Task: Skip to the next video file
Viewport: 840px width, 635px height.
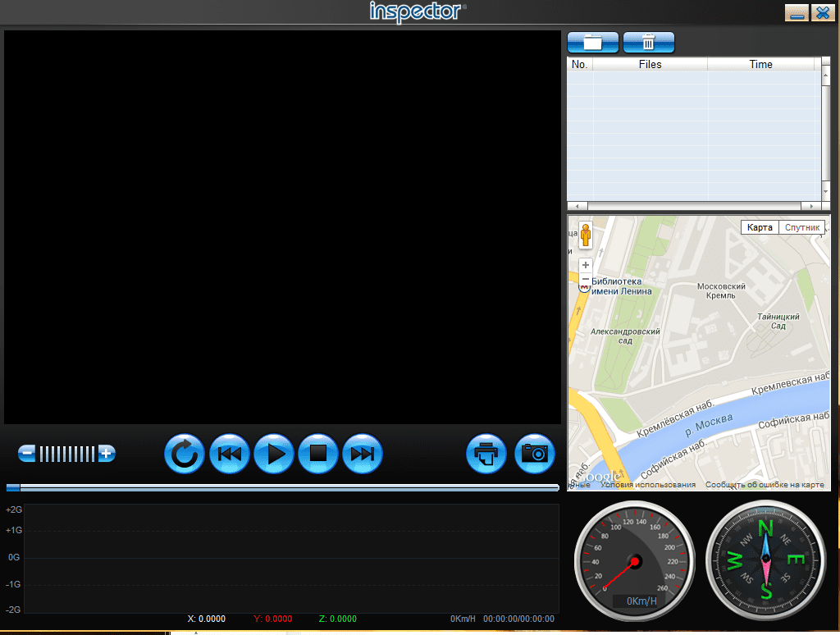Action: click(x=363, y=454)
